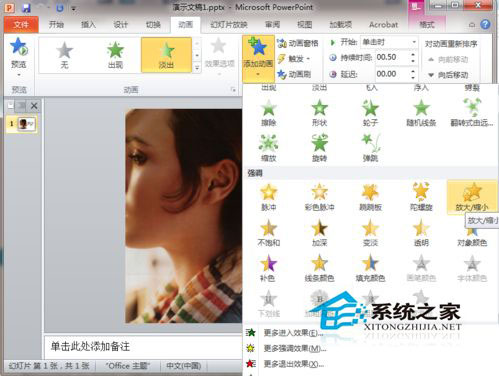Apply the 陀螺旋 (Spin) emphasis effect
Screen dimensions: 499x376
pyautogui.click(x=421, y=197)
